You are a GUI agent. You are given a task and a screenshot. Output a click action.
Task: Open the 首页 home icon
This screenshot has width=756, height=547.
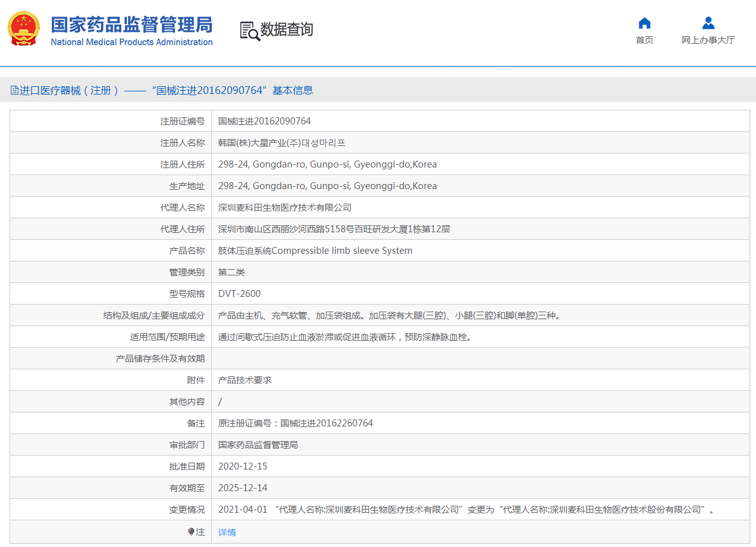point(644,23)
